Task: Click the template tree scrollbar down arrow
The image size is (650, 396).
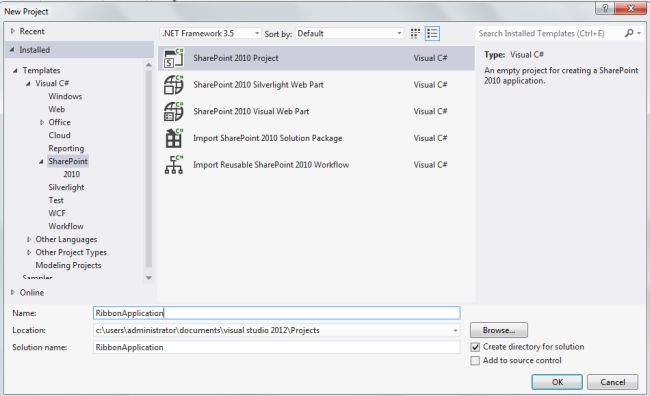Action: click(x=149, y=277)
